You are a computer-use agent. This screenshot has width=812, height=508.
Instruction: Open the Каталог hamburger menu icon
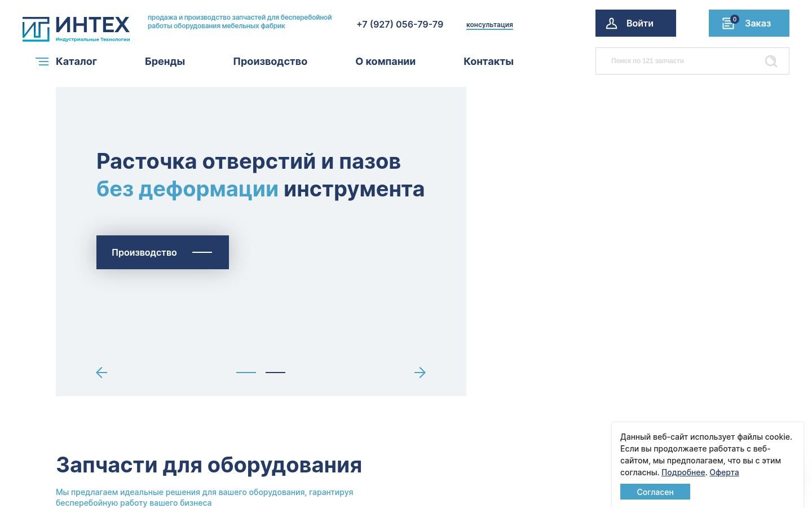click(42, 62)
